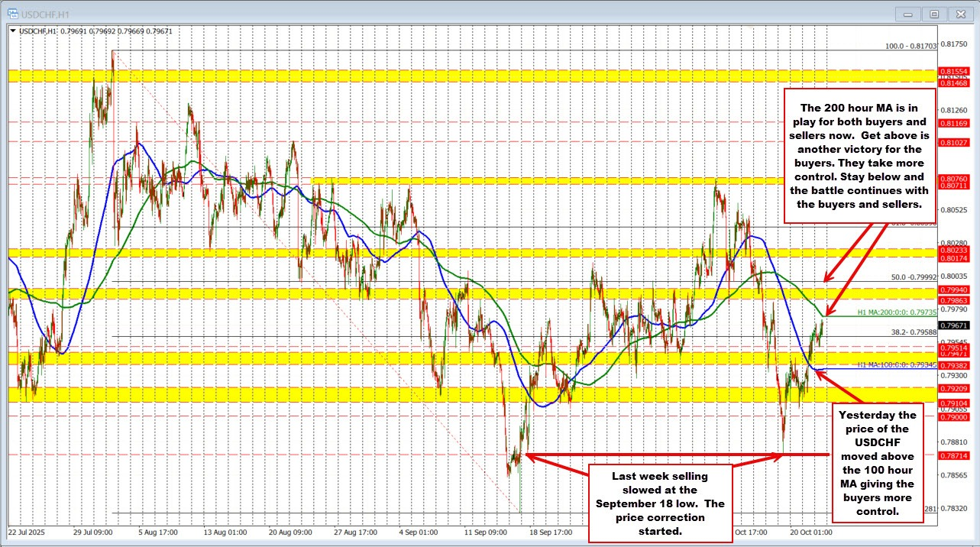The width and height of the screenshot is (980, 547).
Task: Select the topmost yellow highlighted price zone
Action: pyautogui.click(x=458, y=75)
